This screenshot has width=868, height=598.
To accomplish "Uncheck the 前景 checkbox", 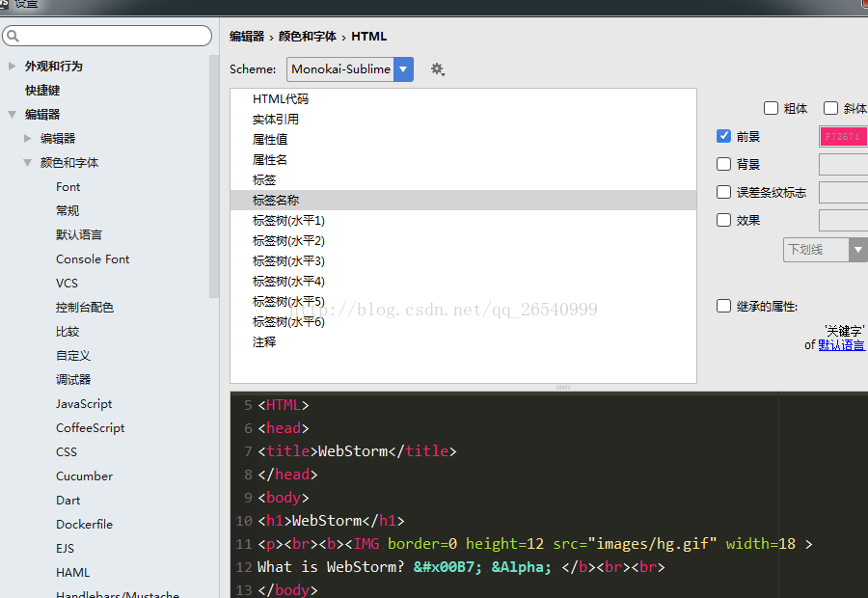I will [x=723, y=136].
